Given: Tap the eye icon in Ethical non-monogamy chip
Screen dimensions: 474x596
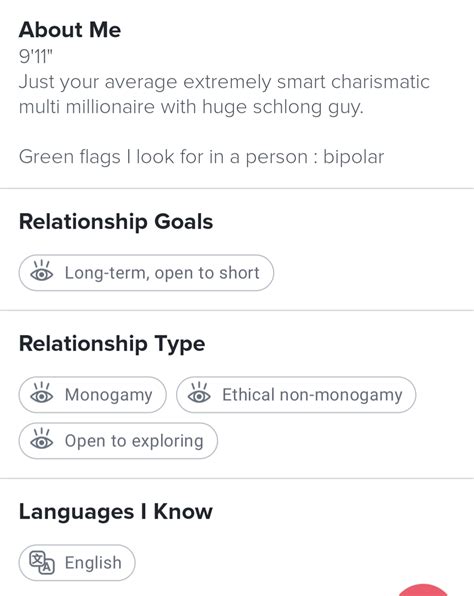Looking at the screenshot, I should (x=199, y=393).
